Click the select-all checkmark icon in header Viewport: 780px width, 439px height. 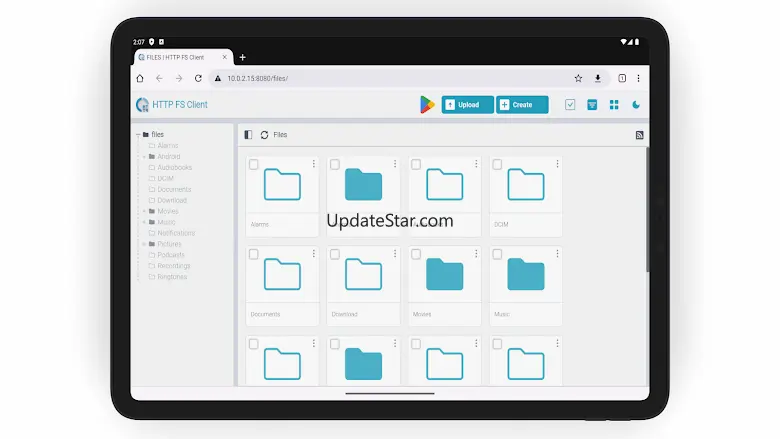570,104
